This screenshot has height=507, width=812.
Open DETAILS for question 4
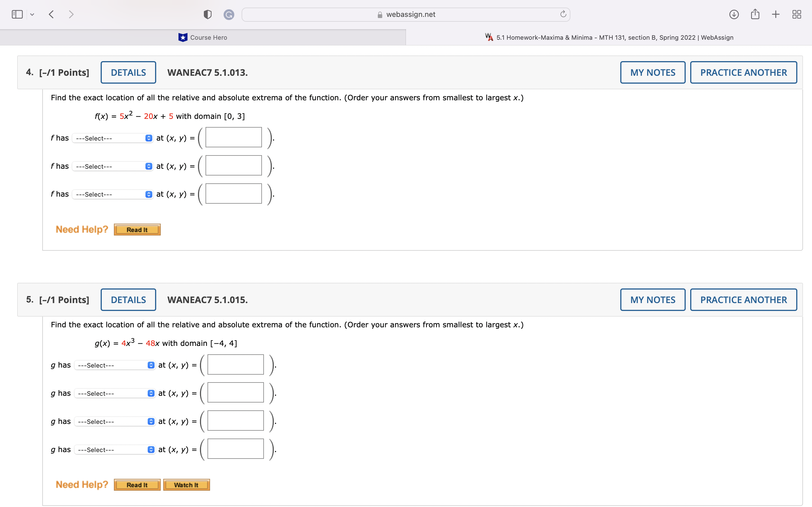click(128, 72)
